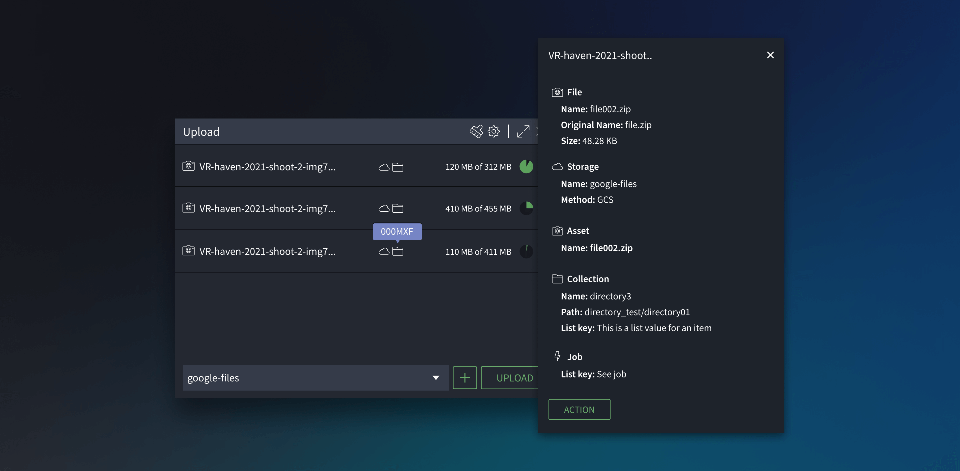Expand the Upload panel with the arrows icon
The width and height of the screenshot is (960, 471).
tap(523, 132)
